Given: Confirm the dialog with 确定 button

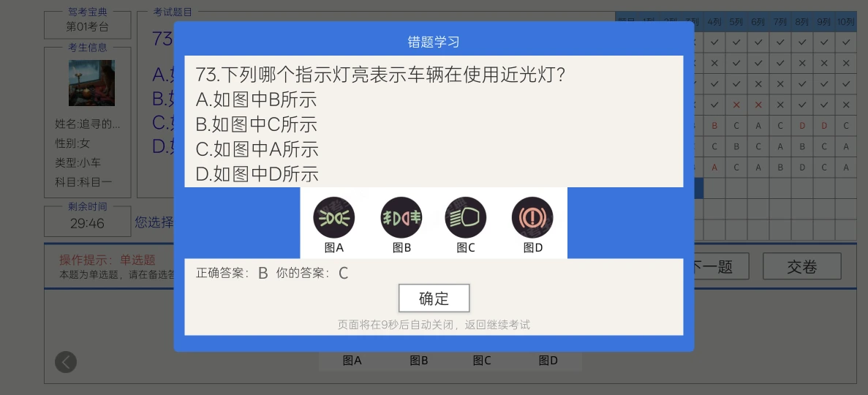Looking at the screenshot, I should (x=434, y=298).
